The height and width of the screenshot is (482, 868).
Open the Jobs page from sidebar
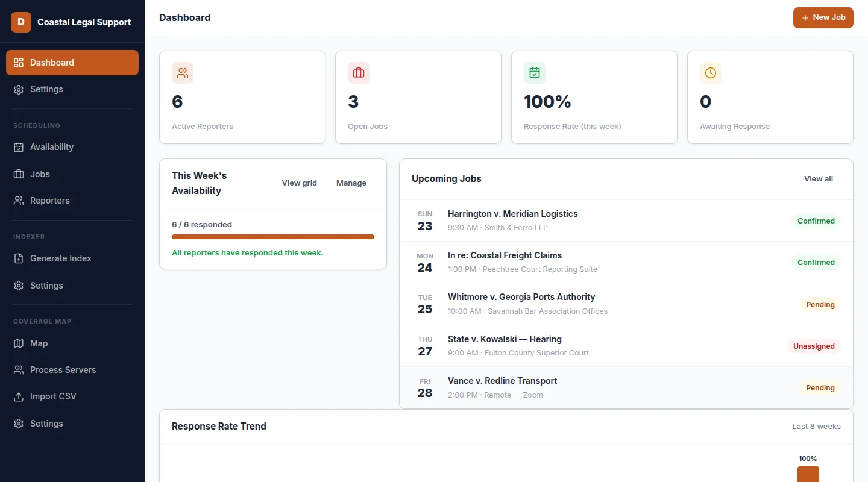[72, 174]
